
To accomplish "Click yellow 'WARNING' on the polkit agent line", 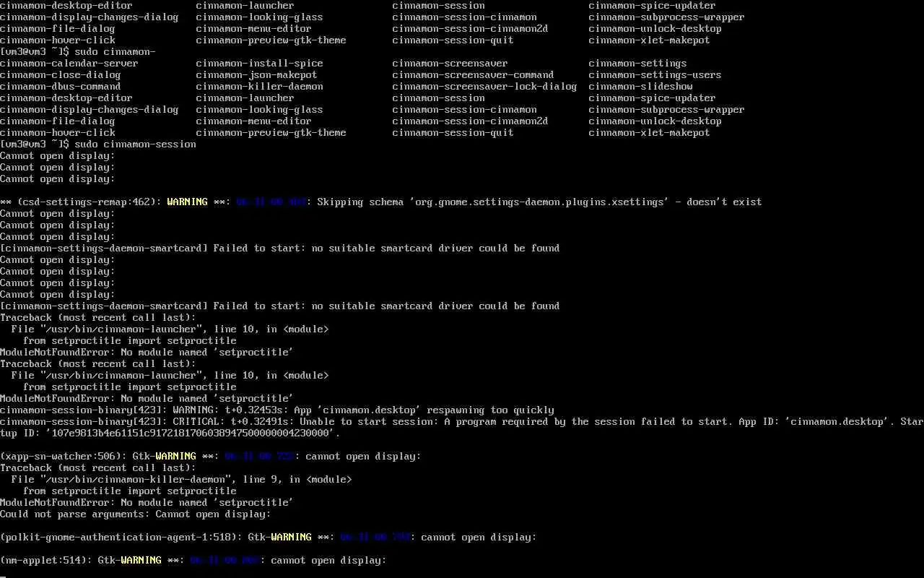I will [292, 538].
